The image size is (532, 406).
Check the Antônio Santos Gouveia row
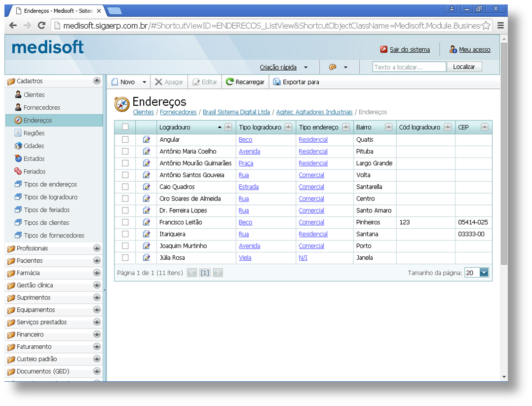click(x=125, y=175)
